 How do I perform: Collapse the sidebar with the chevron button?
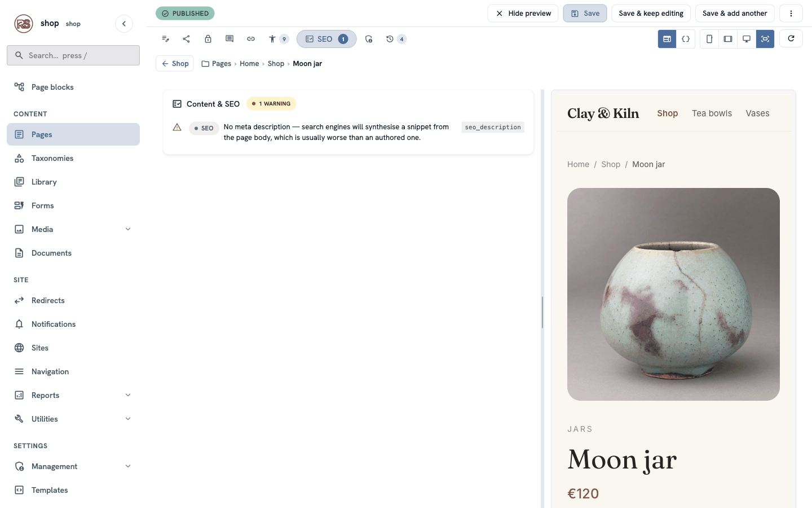click(124, 24)
